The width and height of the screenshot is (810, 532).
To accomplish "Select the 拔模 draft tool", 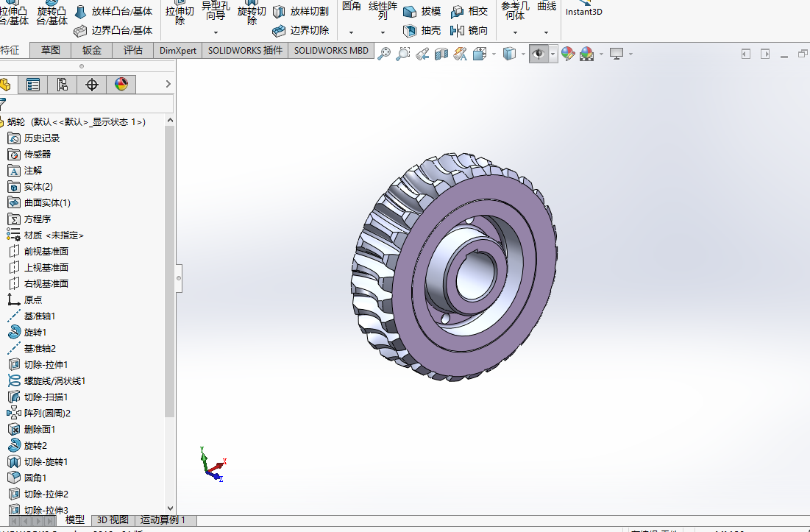I will (422, 11).
